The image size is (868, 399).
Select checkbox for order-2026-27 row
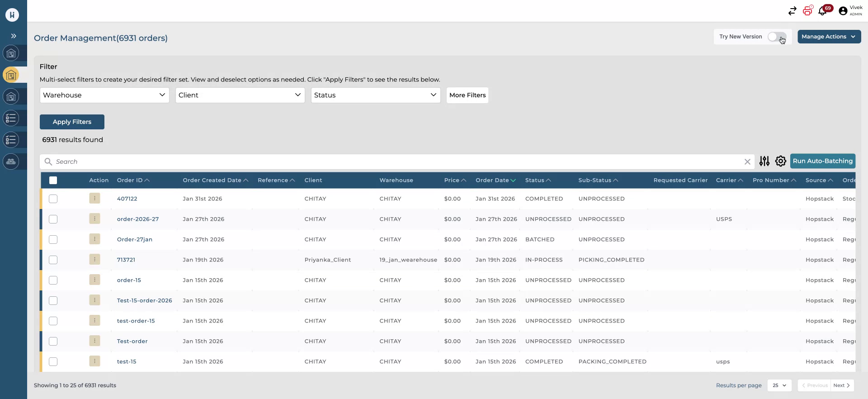(53, 219)
